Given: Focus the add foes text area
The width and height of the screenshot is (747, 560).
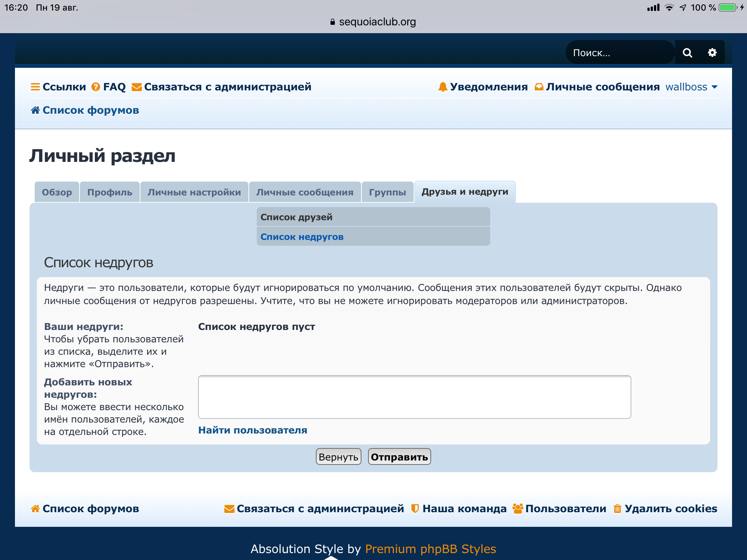Looking at the screenshot, I should [x=414, y=397].
